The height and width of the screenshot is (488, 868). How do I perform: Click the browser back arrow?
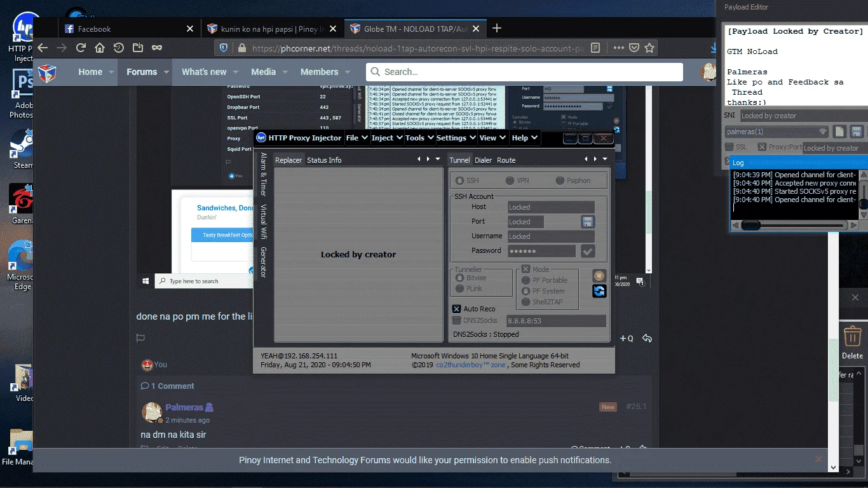(x=43, y=48)
